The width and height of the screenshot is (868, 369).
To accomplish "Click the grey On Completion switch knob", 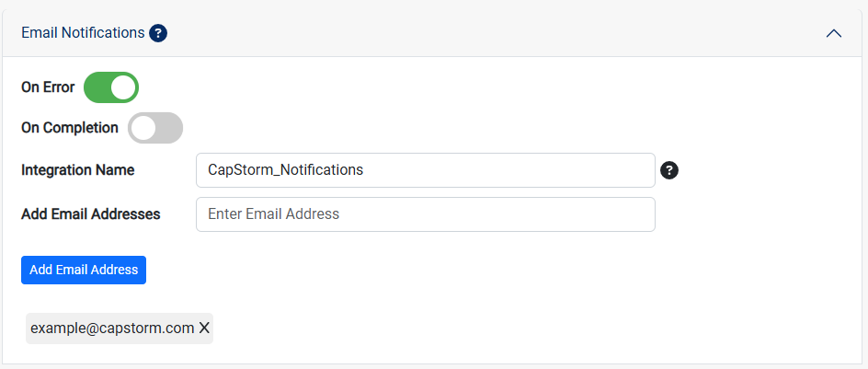I will [x=143, y=128].
